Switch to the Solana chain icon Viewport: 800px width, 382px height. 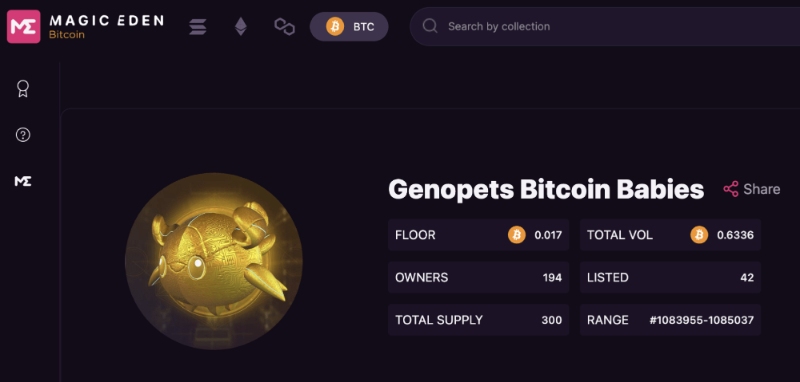(198, 27)
